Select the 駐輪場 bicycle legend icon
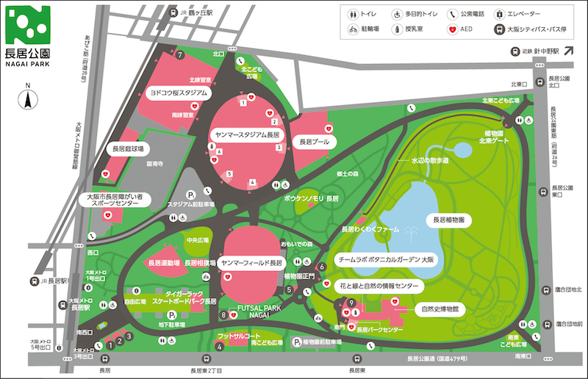588x379 pixels. click(x=353, y=29)
